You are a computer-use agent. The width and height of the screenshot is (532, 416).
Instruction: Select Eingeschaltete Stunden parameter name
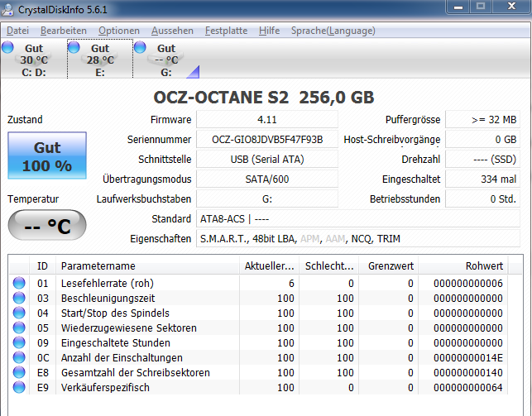(x=115, y=342)
